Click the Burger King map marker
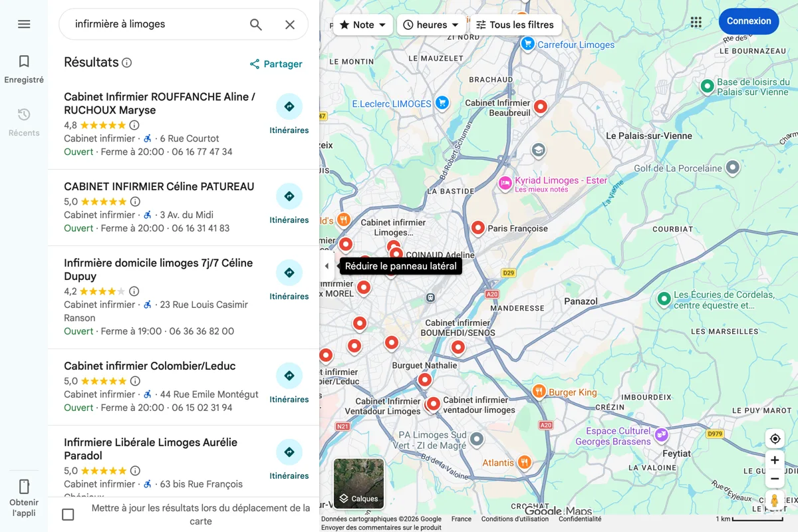Screen dimensions: 798x532 pos(539,391)
